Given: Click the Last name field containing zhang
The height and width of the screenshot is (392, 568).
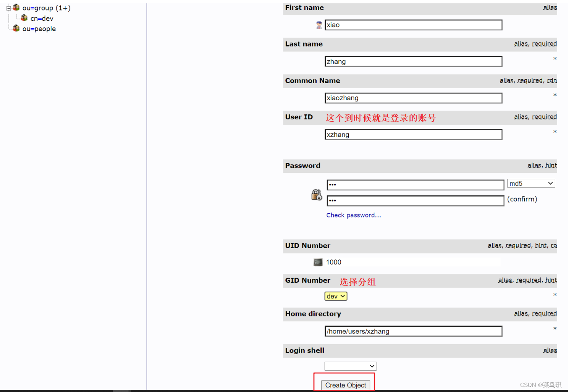Looking at the screenshot, I should click(x=413, y=62).
